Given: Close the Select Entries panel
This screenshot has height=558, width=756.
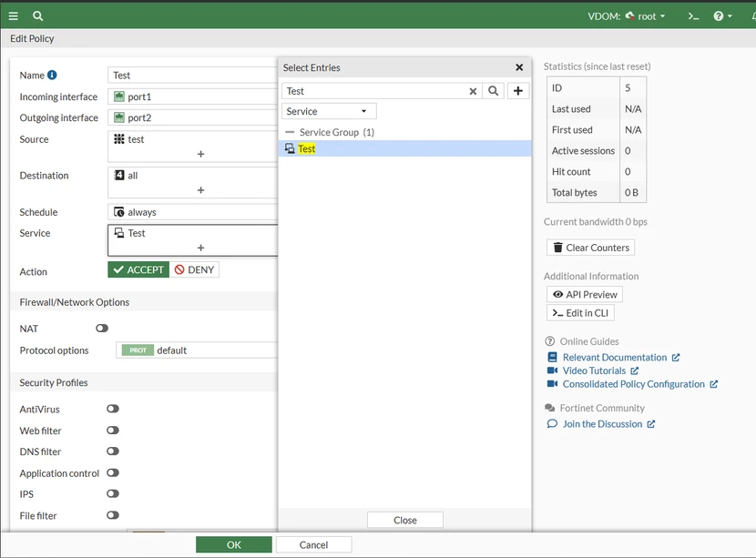Looking at the screenshot, I should point(519,67).
